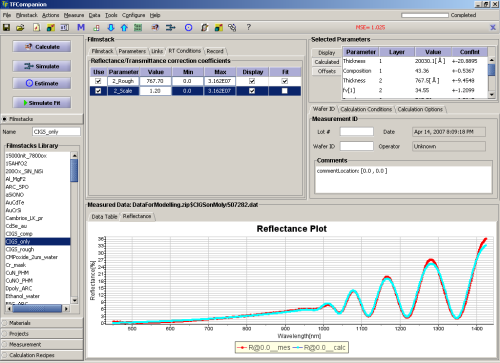The image size is (500, 363).
Task: Click the Simulate button
Action: 42,66
